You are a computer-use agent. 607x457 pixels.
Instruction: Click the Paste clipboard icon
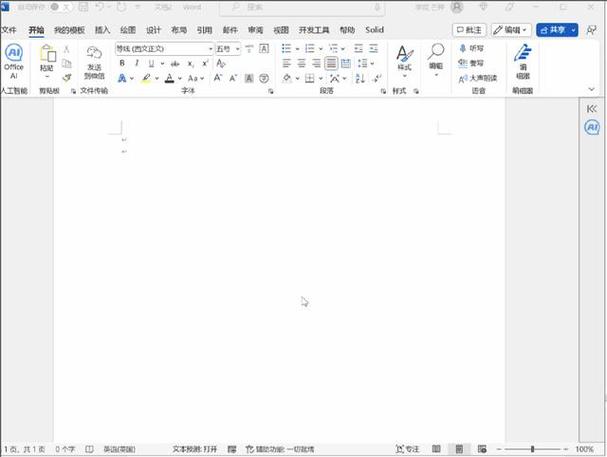pyautogui.click(x=48, y=54)
